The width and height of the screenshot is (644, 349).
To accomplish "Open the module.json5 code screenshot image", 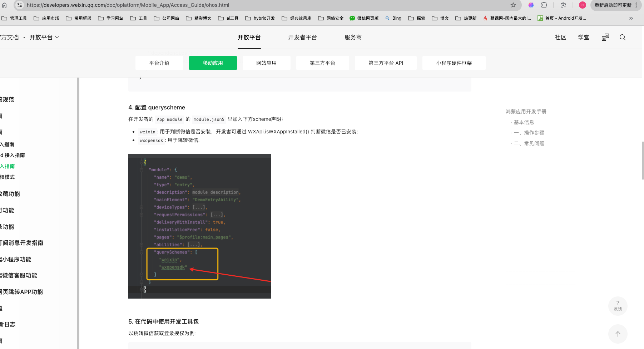I will click(x=200, y=226).
